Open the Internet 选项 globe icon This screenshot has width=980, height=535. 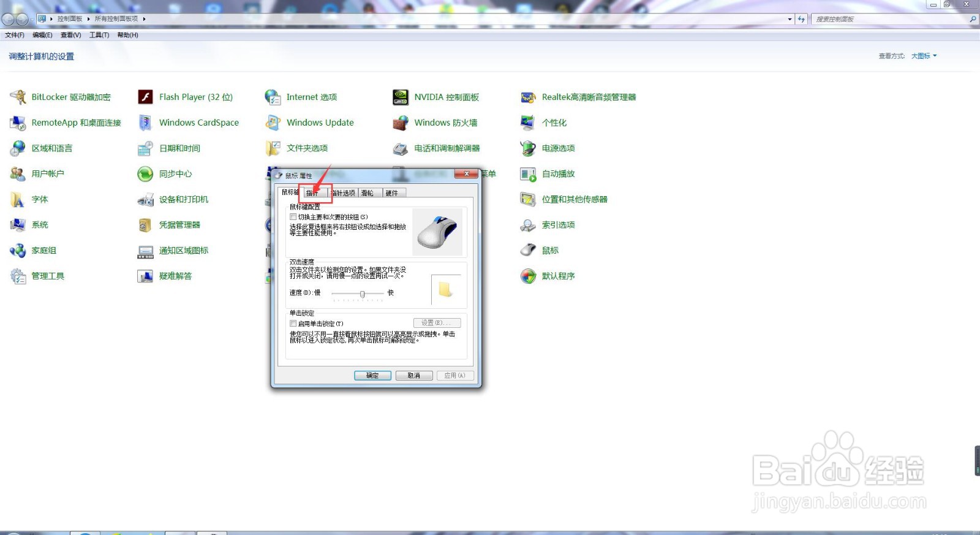pos(273,97)
